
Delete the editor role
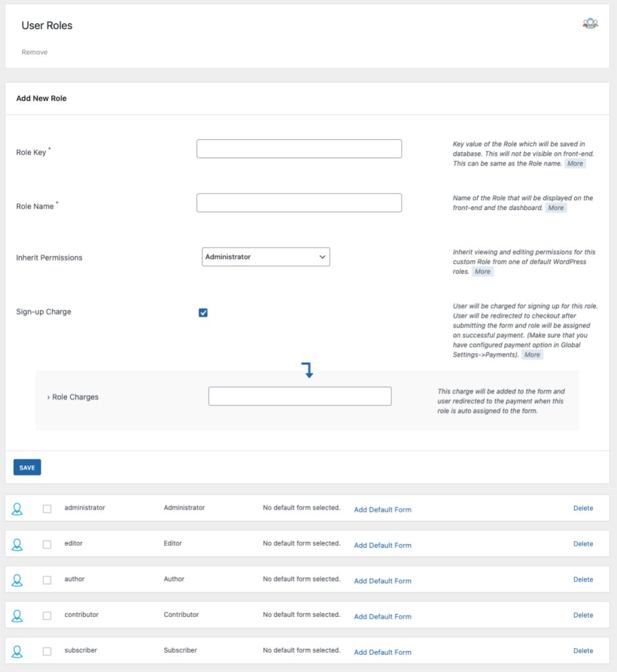[x=583, y=543]
